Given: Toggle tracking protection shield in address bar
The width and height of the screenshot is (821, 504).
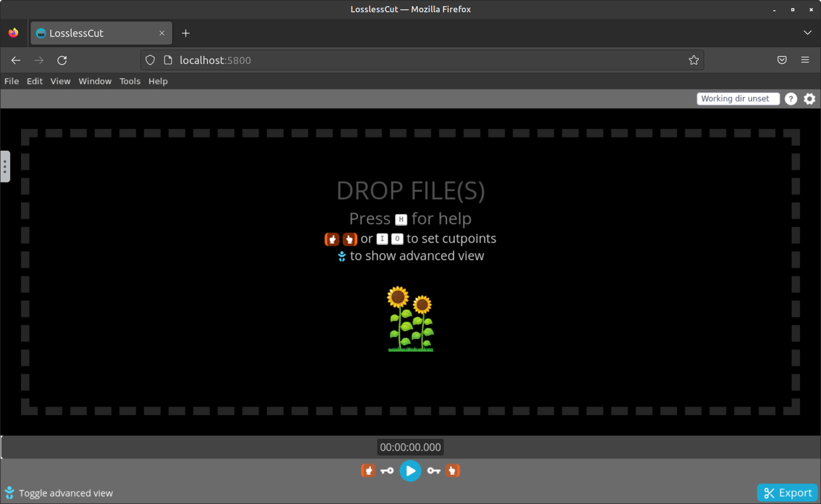Looking at the screenshot, I should [x=150, y=60].
